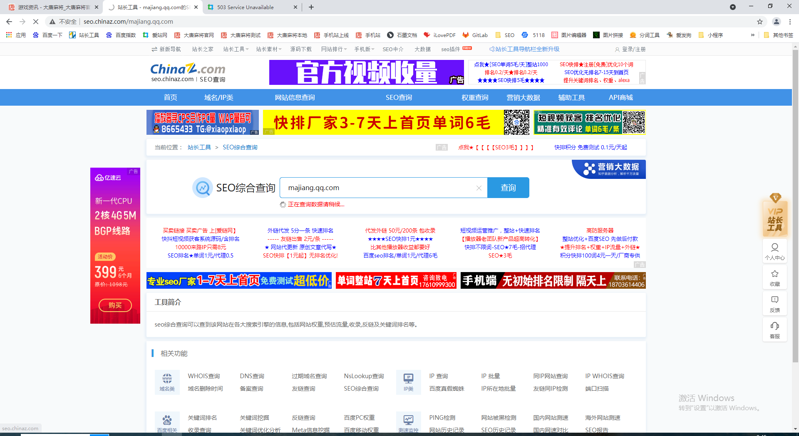
Task: Open the 百度一下 bookmark
Action: (x=47, y=35)
